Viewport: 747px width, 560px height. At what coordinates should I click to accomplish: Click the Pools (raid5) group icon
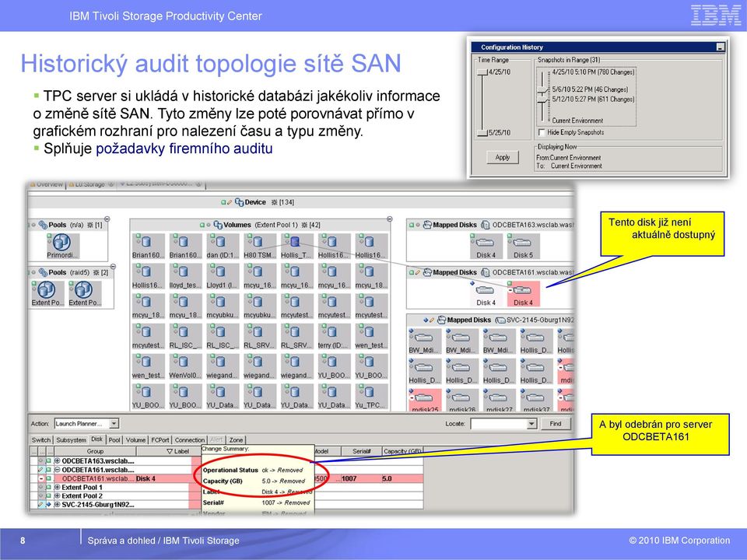click(x=43, y=272)
